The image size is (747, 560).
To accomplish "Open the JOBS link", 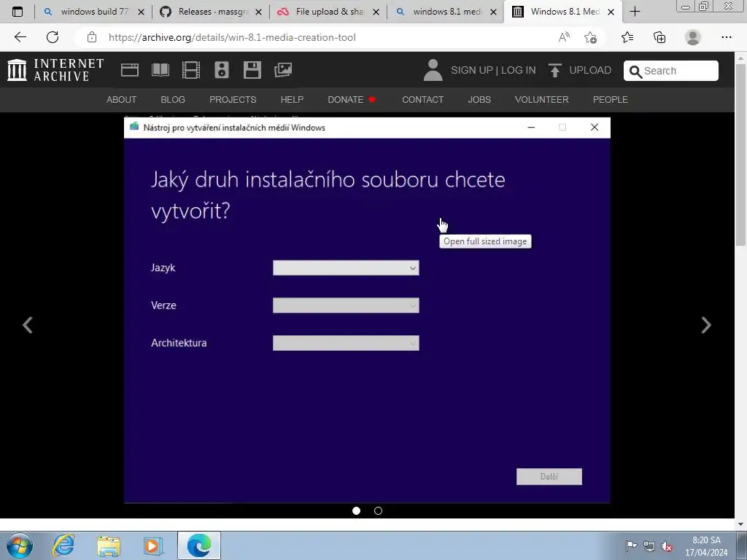I will (479, 99).
